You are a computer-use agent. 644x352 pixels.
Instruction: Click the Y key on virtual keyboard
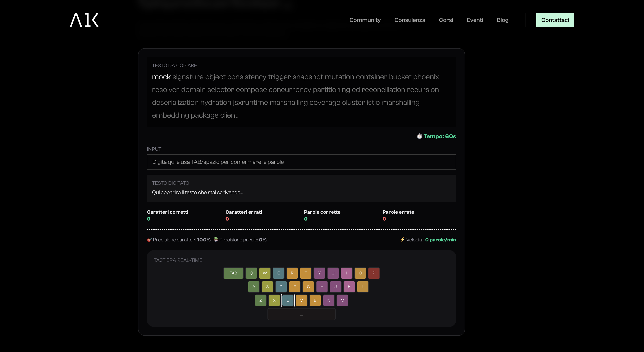point(319,273)
